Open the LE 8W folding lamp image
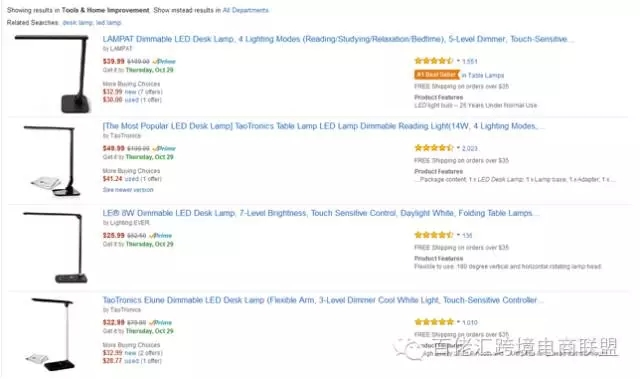 click(x=53, y=248)
